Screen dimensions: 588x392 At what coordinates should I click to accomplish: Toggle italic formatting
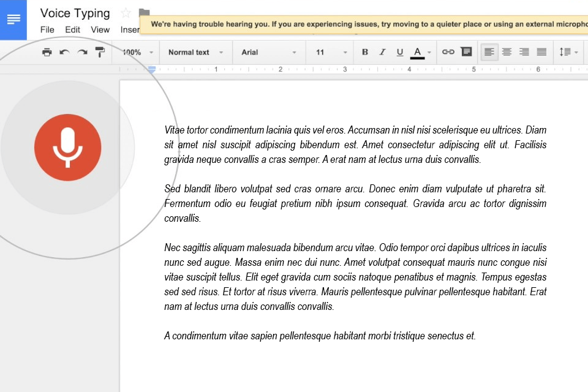[382, 52]
